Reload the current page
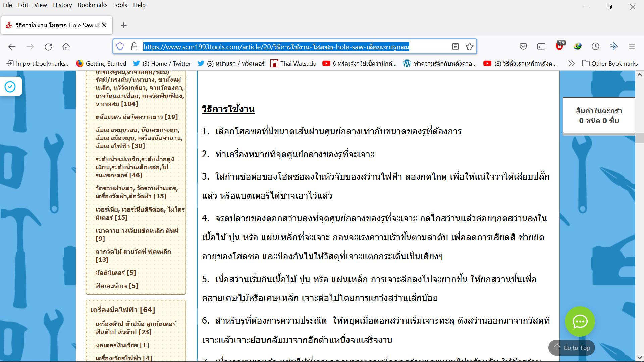The height and width of the screenshot is (362, 644). [x=48, y=47]
